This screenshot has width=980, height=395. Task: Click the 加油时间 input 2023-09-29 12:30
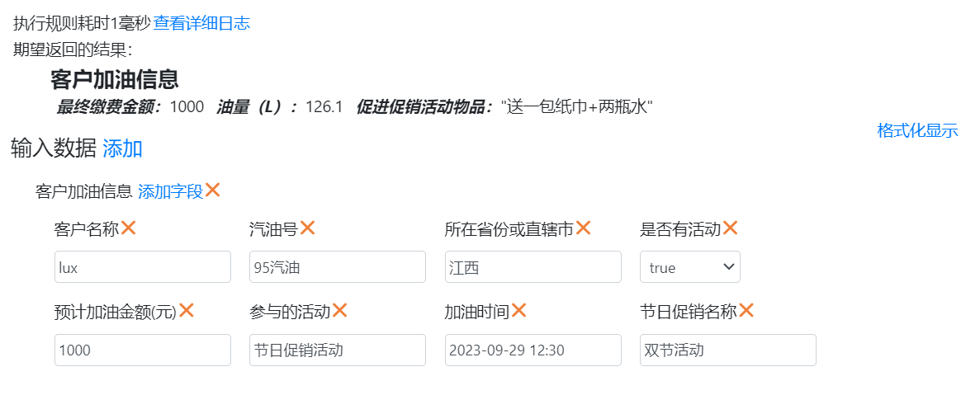[x=533, y=350]
